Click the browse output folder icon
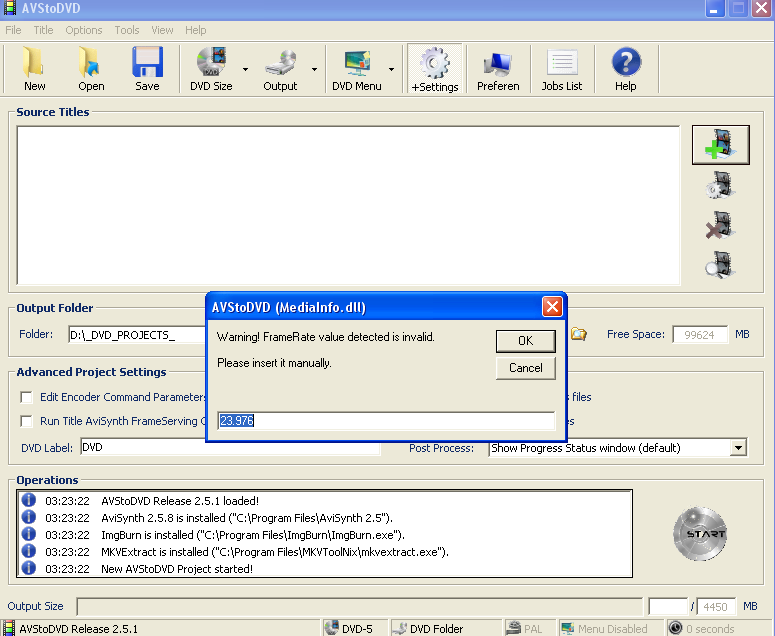775x636 pixels. pyautogui.click(x=579, y=334)
